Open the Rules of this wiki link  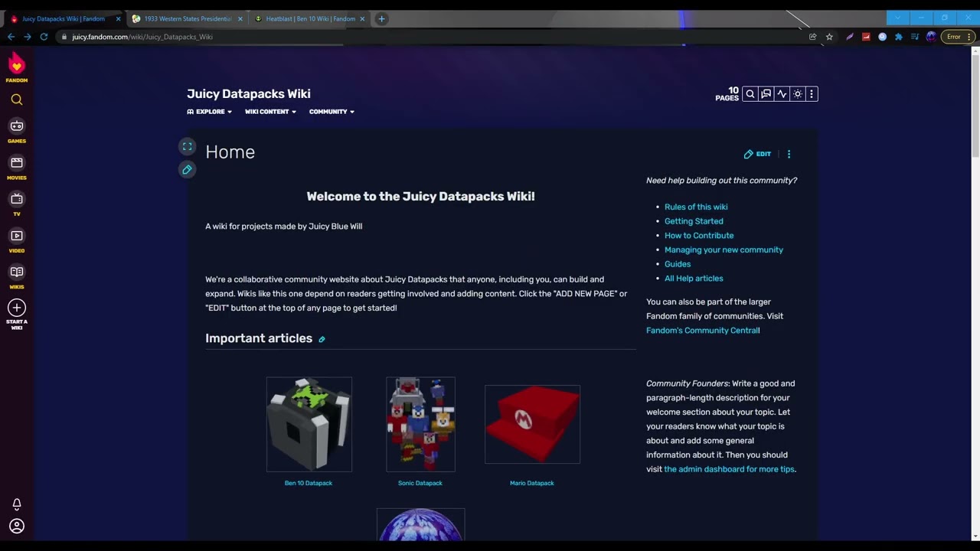(696, 207)
